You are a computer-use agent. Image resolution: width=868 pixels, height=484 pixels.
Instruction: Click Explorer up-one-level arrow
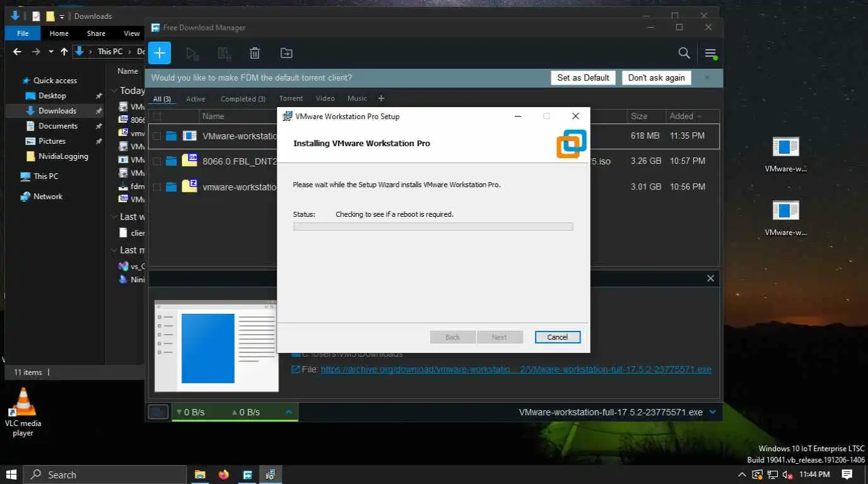pos(64,52)
